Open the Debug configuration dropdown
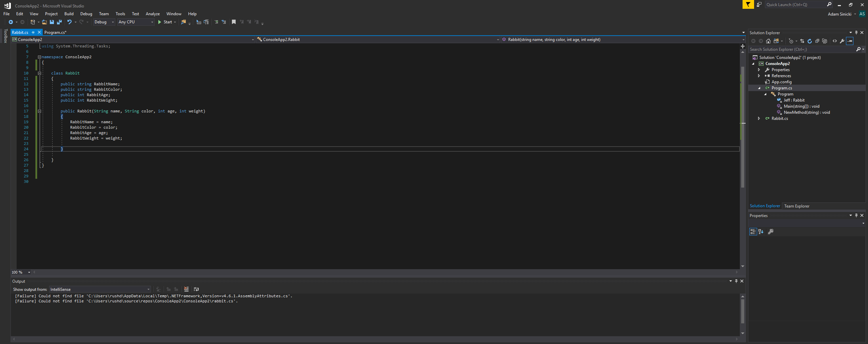Screen dimensions: 868x344 (104, 22)
